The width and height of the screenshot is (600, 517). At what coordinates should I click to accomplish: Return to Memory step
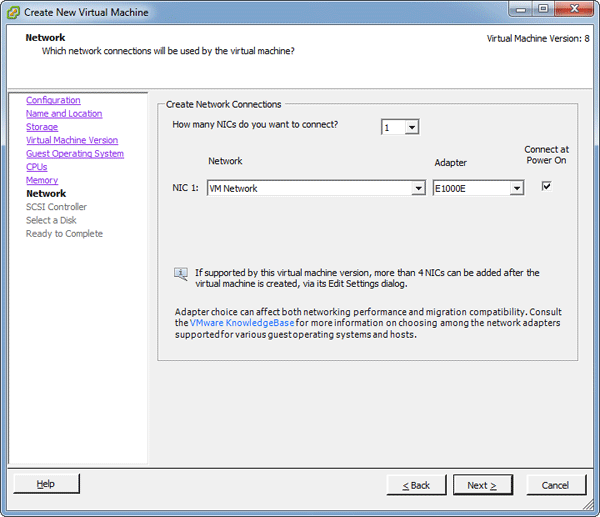tap(42, 181)
